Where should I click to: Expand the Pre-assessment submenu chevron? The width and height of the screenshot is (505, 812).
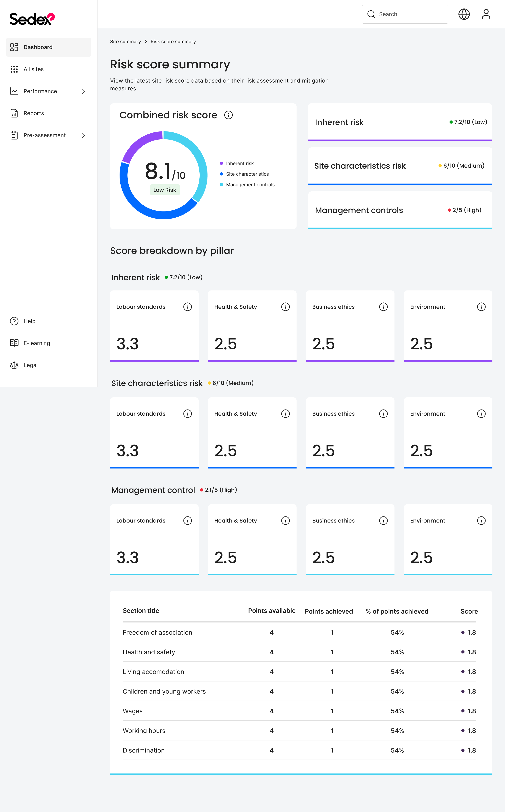pyautogui.click(x=83, y=135)
